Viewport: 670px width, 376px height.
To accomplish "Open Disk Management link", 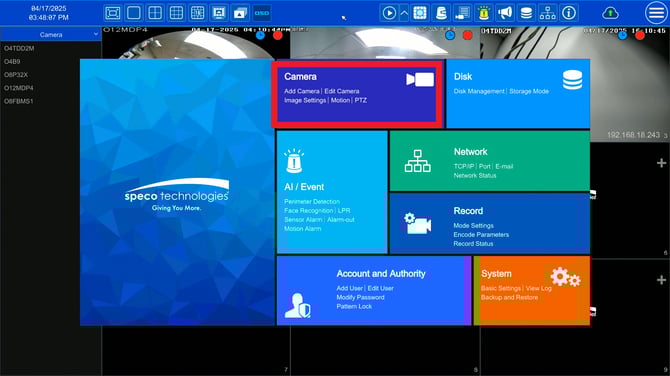I will coord(479,91).
